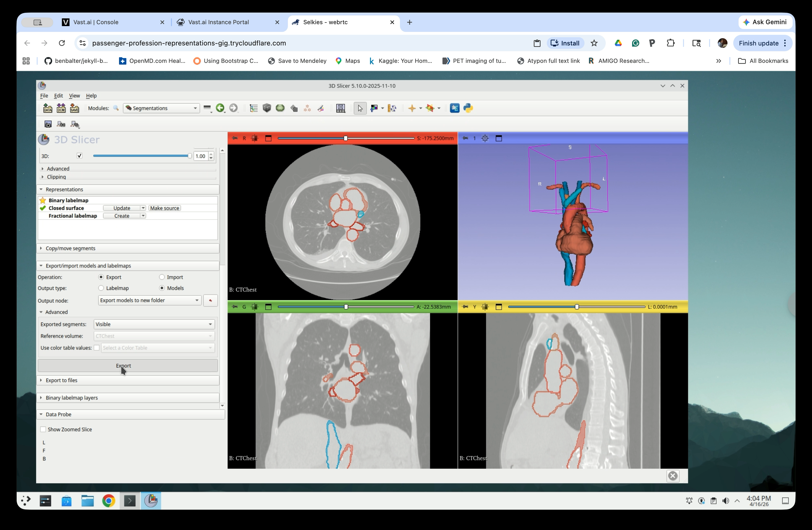The width and height of the screenshot is (812, 530).
Task: Go back to previous module arrow
Action: click(x=220, y=108)
